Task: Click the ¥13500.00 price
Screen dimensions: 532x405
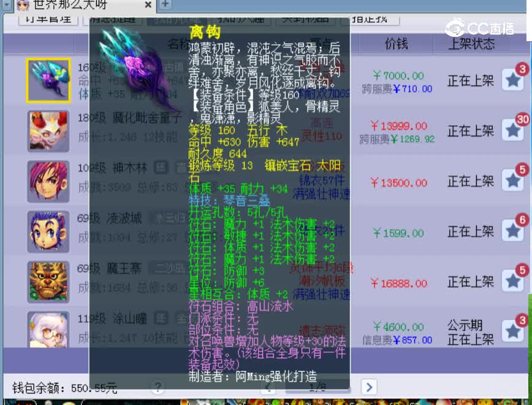Action: tap(398, 183)
